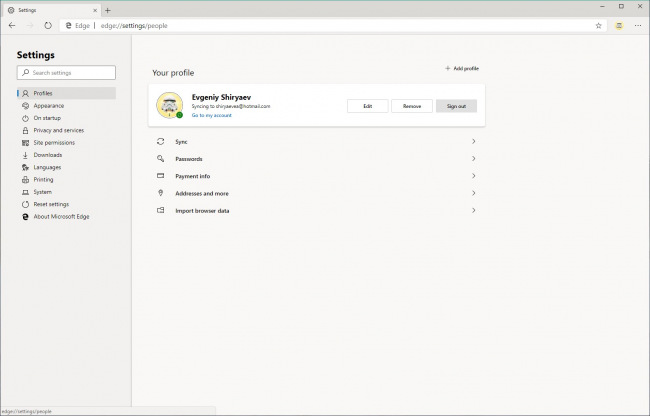Click the Passwords key icon
The height and width of the screenshot is (416, 650).
pos(160,159)
